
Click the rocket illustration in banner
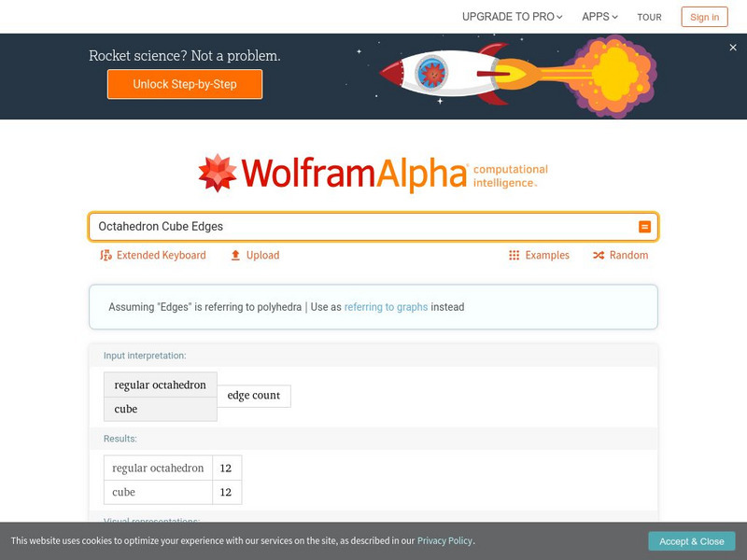tap(518, 76)
